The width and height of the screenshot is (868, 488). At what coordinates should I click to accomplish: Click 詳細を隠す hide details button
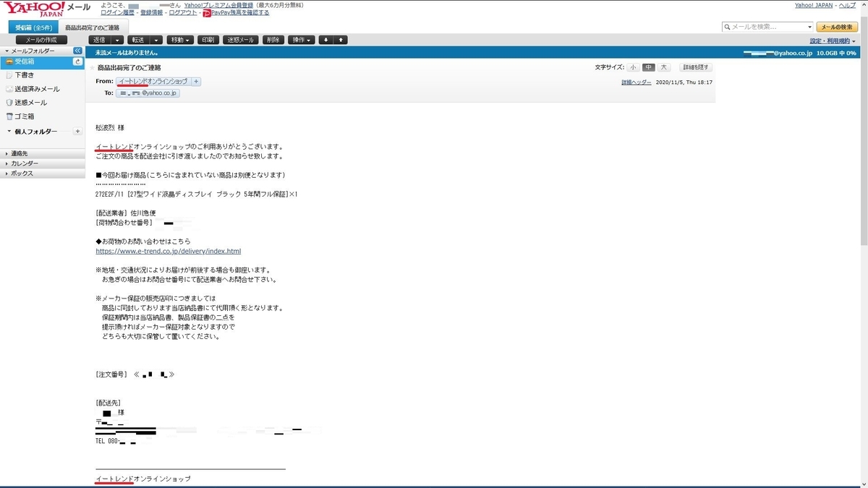(x=696, y=67)
